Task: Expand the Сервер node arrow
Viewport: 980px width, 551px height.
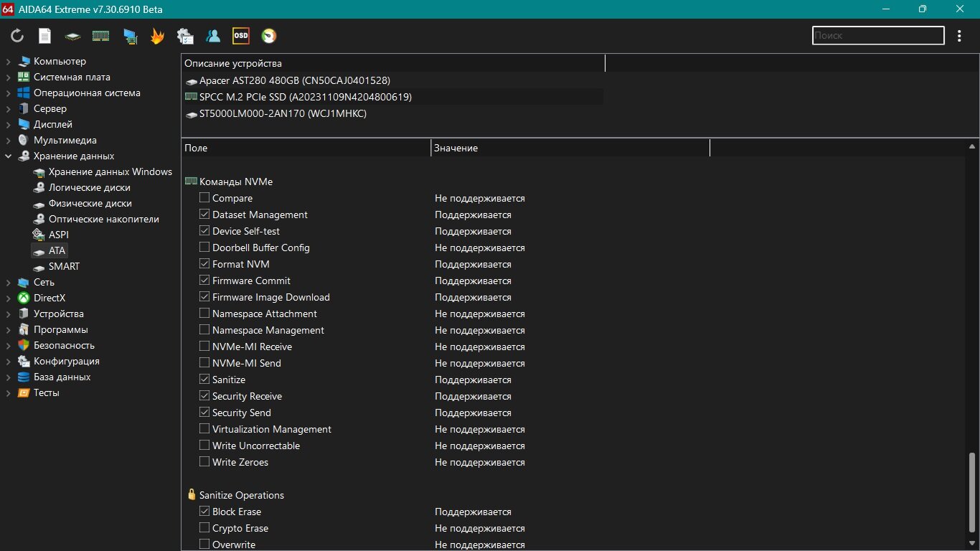Action: pyautogui.click(x=8, y=109)
